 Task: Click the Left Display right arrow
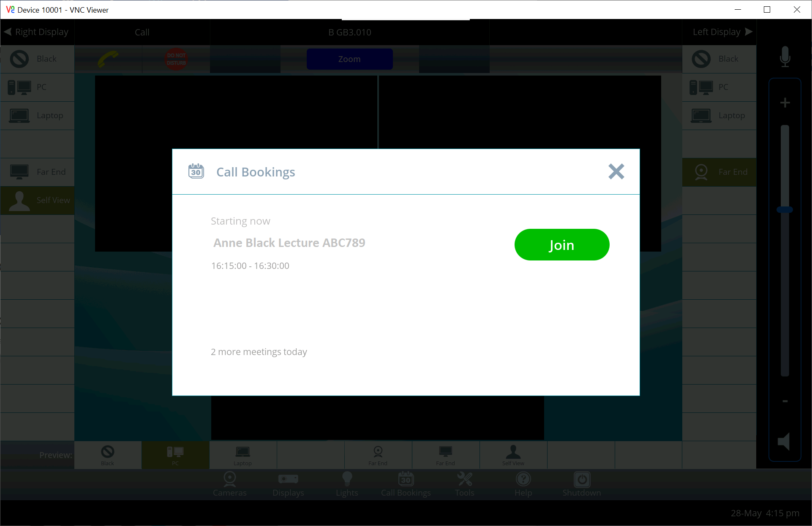tap(749, 32)
